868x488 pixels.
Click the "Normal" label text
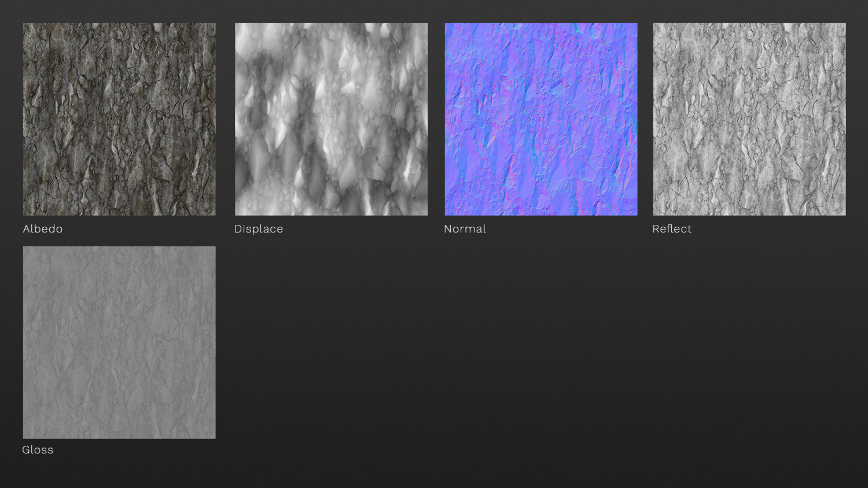pyautogui.click(x=465, y=229)
